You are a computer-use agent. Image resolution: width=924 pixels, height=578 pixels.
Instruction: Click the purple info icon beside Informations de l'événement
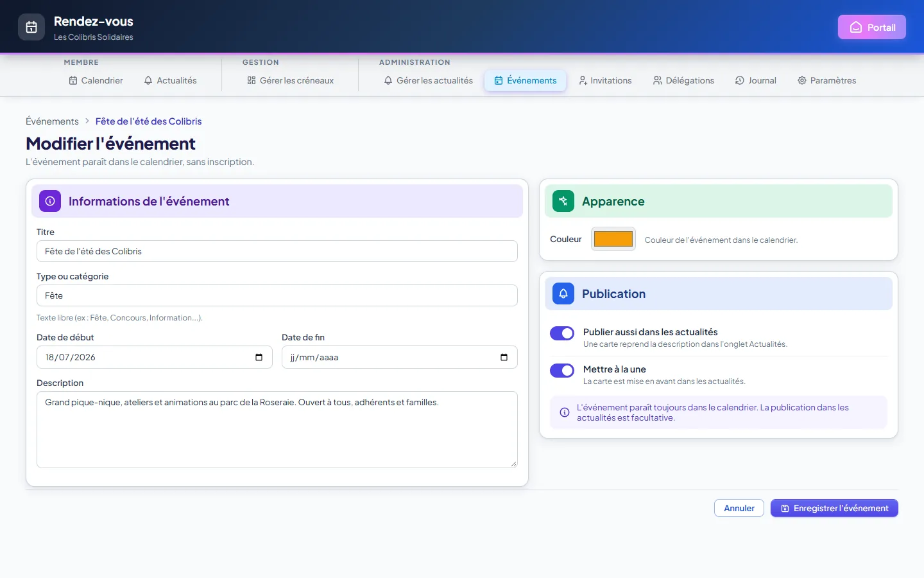[50, 201]
